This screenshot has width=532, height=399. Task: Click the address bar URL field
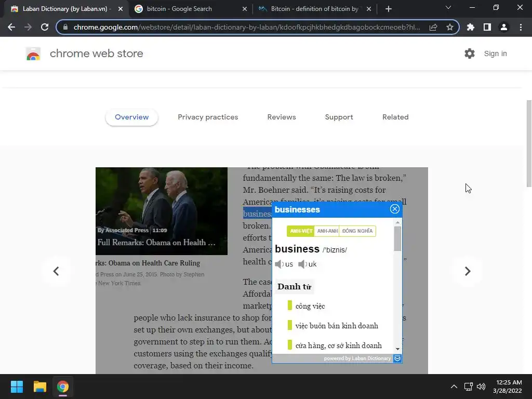coord(247,27)
